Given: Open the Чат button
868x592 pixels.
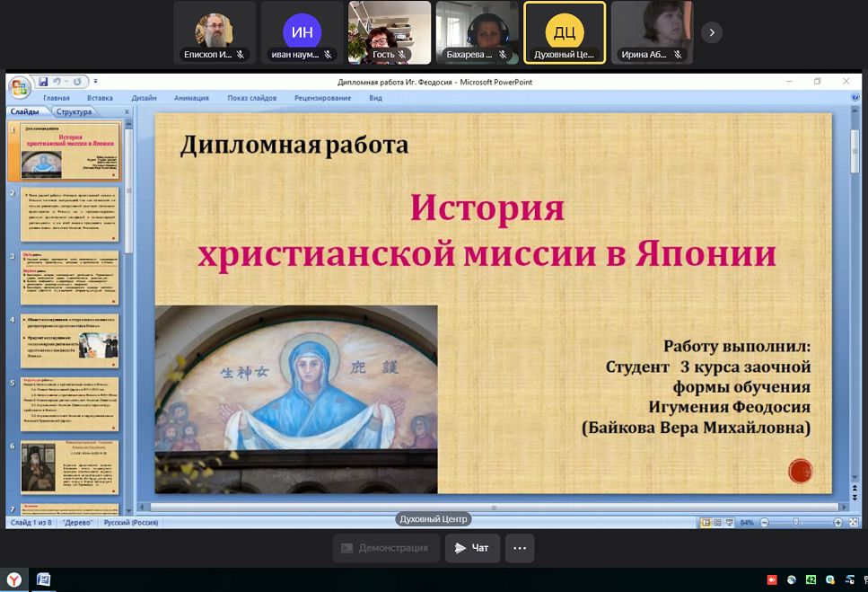Looking at the screenshot, I should 472,548.
